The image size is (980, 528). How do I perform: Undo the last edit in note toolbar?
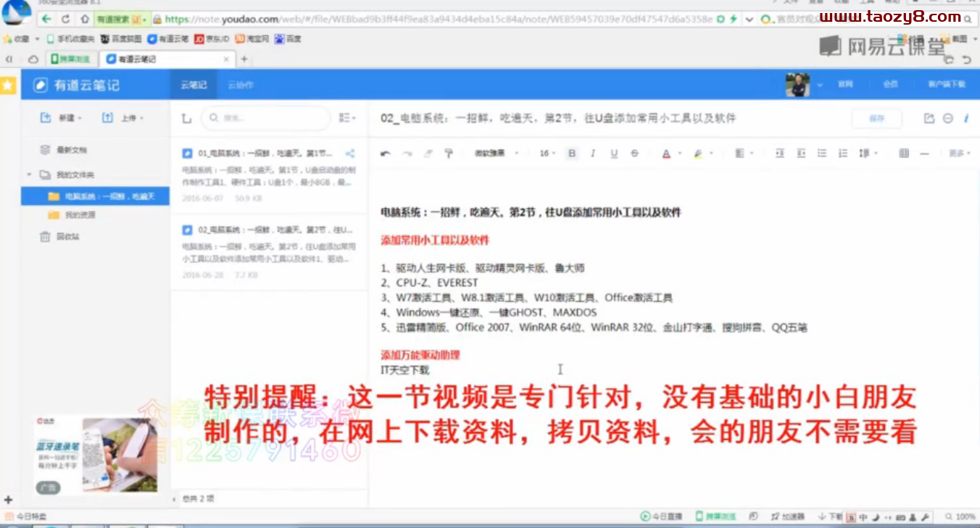point(386,154)
